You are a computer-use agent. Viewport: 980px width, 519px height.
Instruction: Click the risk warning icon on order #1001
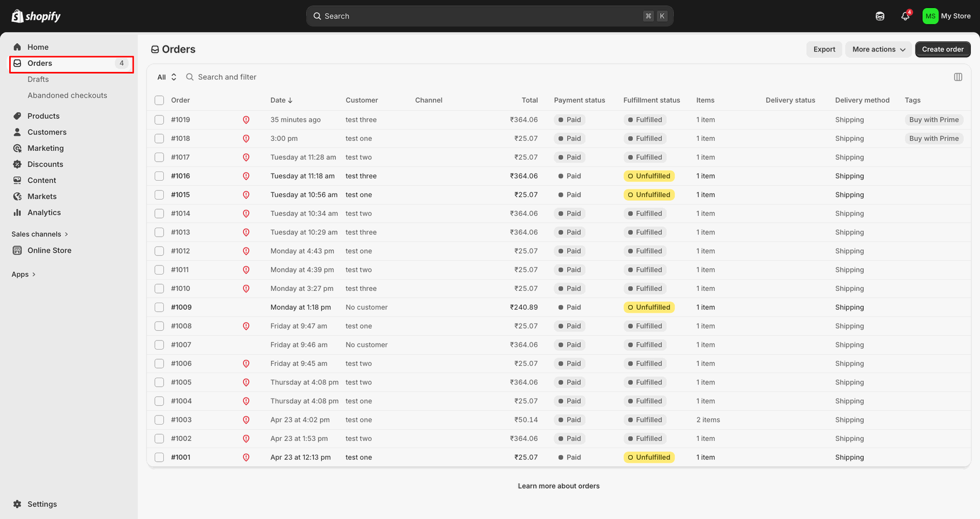(246, 457)
